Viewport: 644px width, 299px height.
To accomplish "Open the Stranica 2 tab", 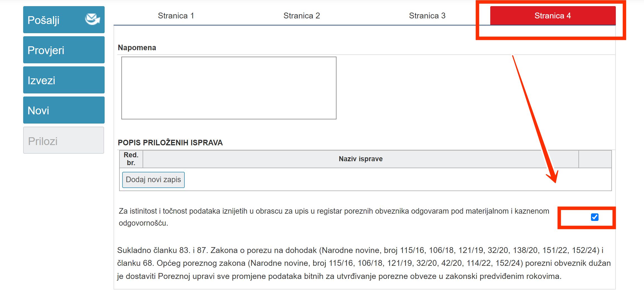I will (302, 16).
